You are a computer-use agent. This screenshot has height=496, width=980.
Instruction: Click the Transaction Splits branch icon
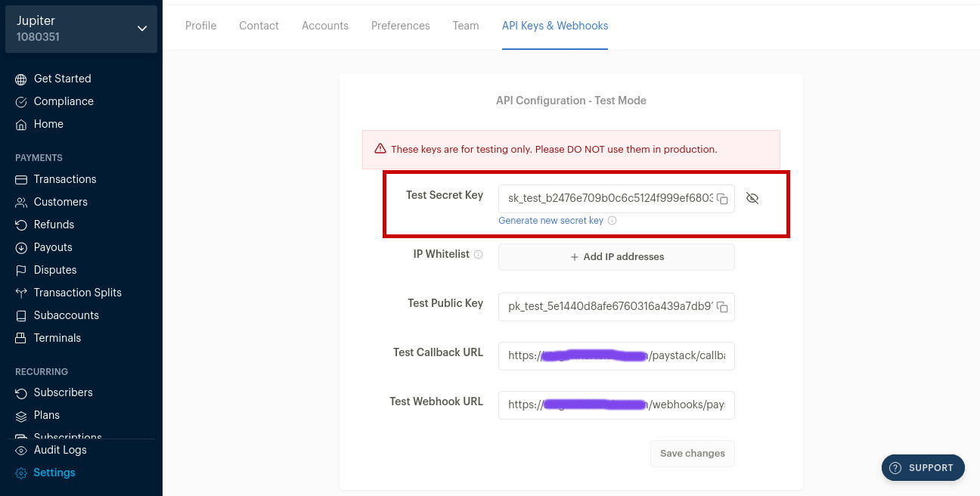(21, 293)
